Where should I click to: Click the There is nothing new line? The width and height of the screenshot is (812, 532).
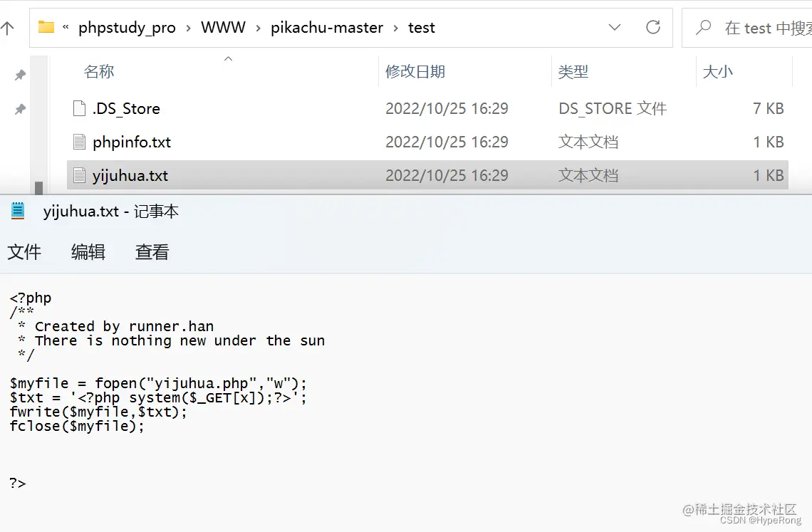click(172, 341)
